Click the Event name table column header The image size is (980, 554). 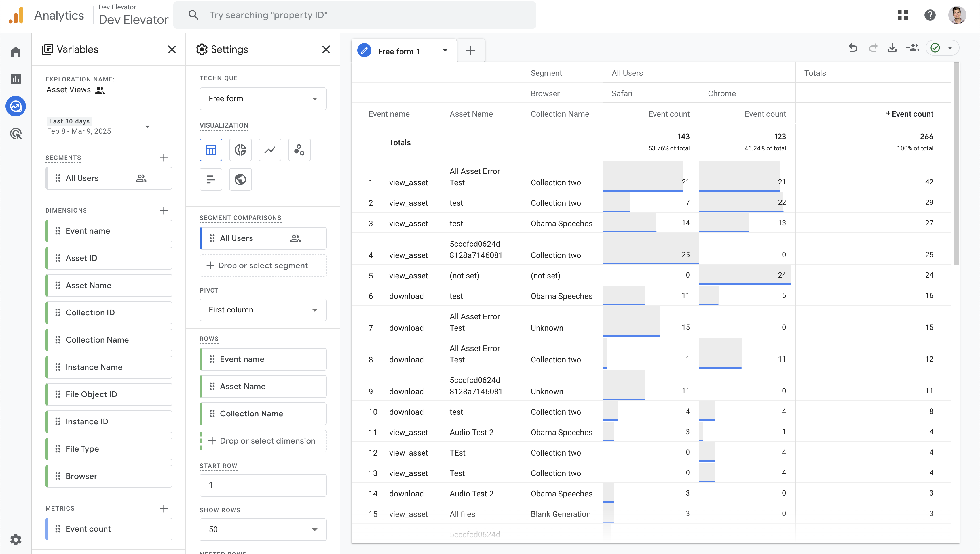pyautogui.click(x=389, y=114)
